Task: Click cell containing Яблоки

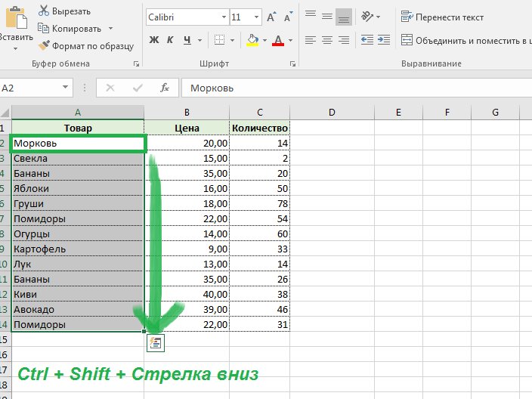Action: coord(78,189)
